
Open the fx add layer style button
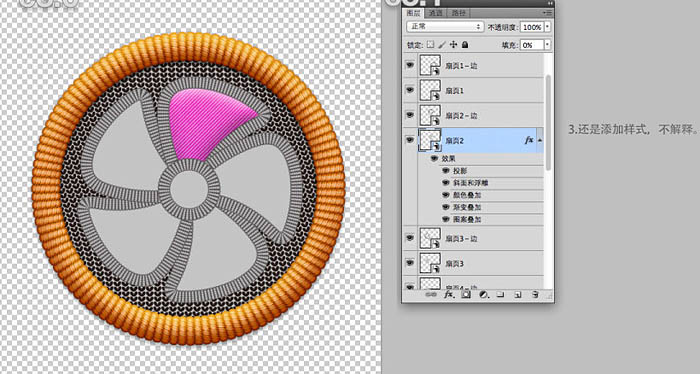(x=449, y=295)
